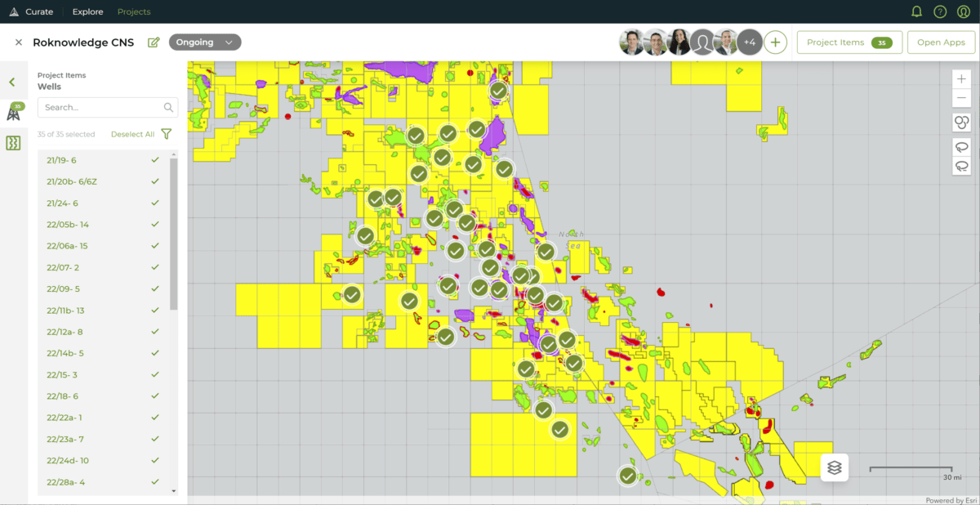Open the Wells derrick icon panel
980x505 pixels.
point(13,112)
